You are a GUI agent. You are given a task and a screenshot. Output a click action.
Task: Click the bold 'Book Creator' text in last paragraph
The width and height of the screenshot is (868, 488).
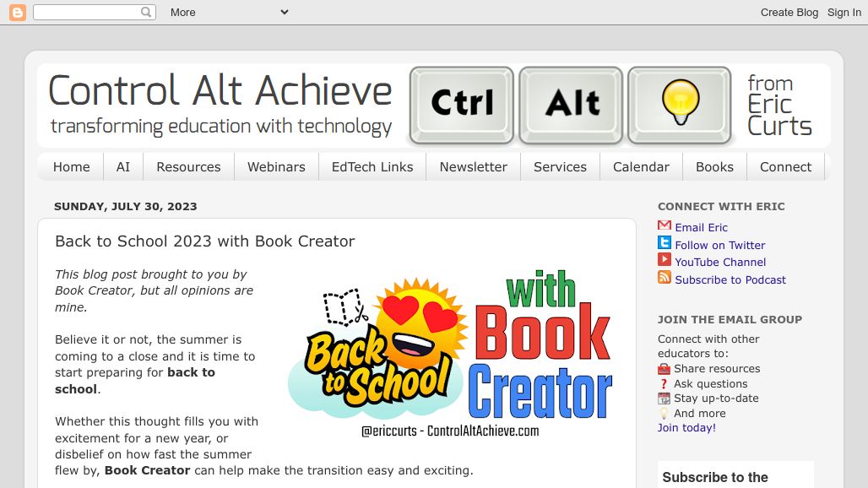point(147,470)
